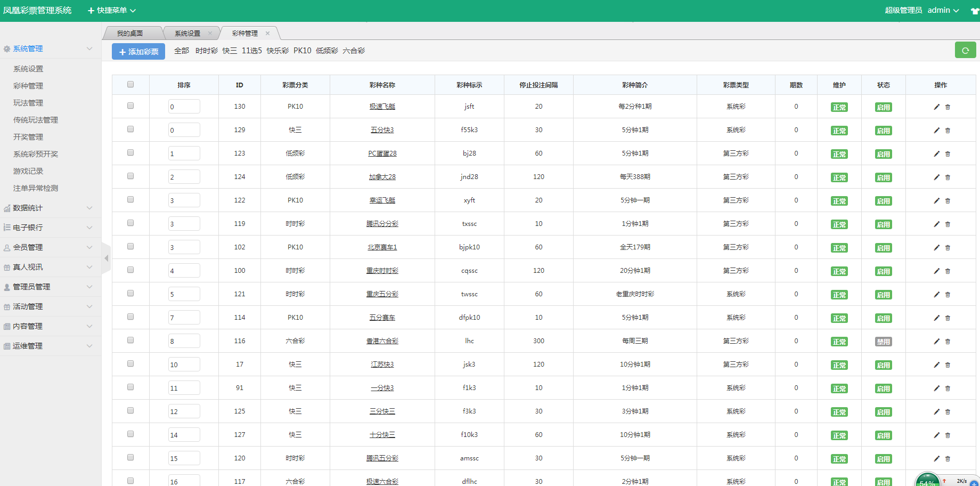Click edit pencil icon for 极速飞艇 row
The width and height of the screenshot is (980, 486).
(936, 107)
